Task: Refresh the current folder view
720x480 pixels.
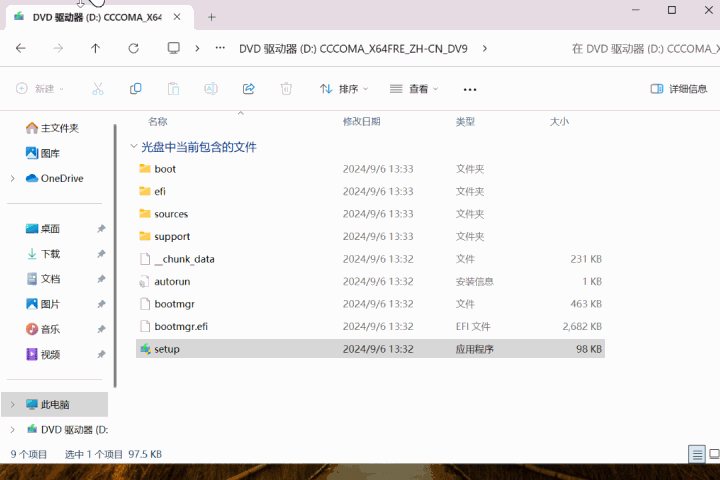Action: [134, 48]
